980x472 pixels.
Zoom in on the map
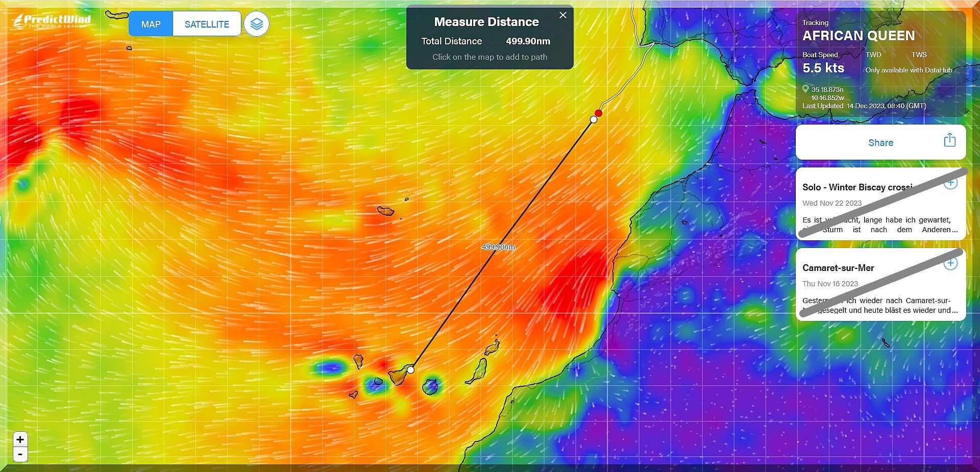20,439
